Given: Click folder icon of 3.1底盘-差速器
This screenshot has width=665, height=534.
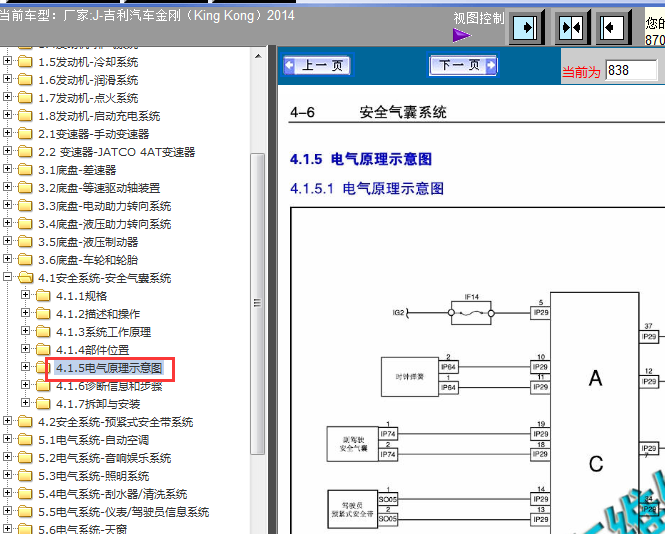Looking at the screenshot, I should tap(25, 170).
